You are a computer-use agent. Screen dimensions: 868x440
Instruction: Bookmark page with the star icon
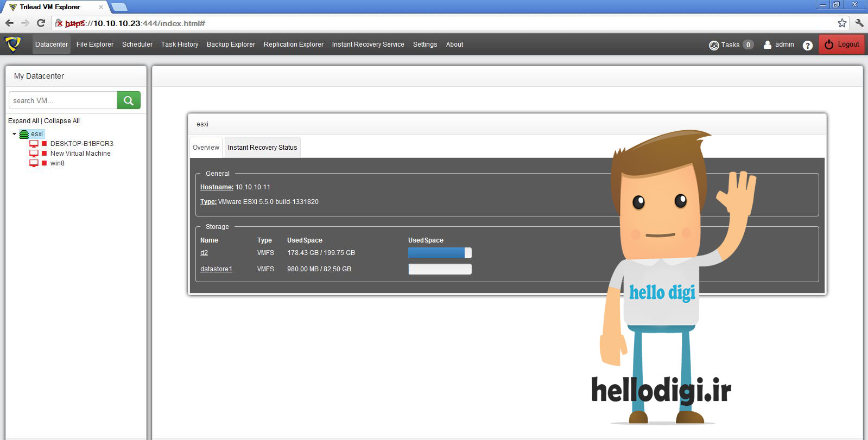coord(842,23)
